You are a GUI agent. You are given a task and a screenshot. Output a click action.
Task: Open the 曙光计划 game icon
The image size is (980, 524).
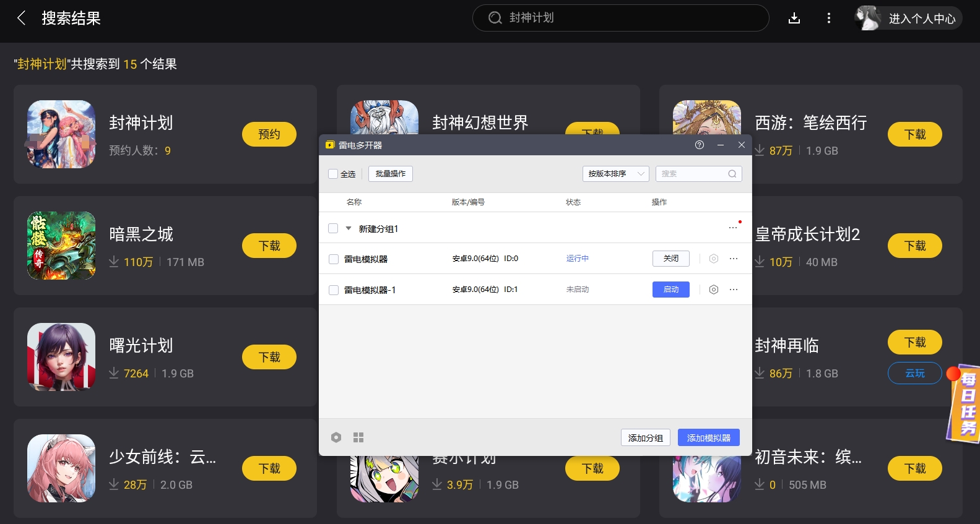[x=61, y=357]
